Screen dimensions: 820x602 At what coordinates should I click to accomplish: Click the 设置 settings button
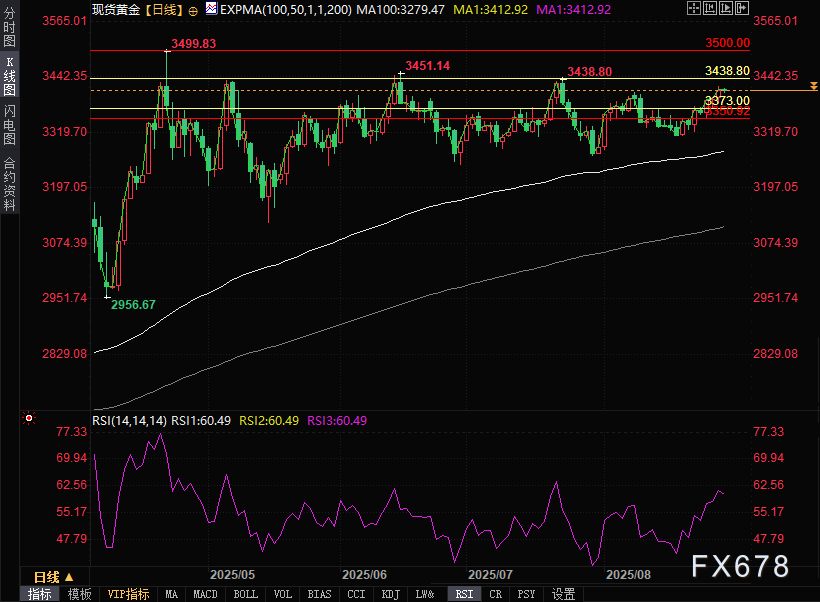click(x=563, y=594)
